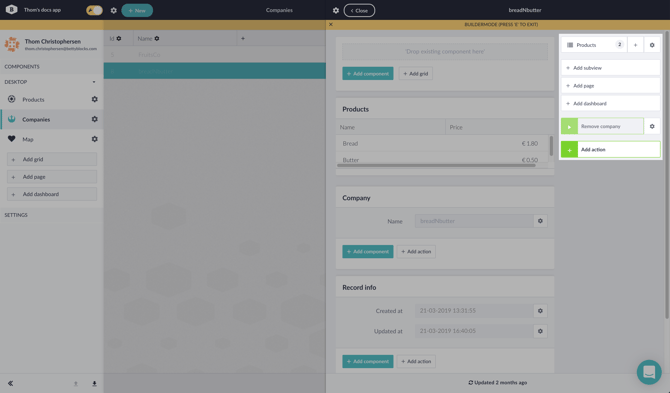The image size is (670, 393).
Task: Click the New button in top bar
Action: coord(137,10)
